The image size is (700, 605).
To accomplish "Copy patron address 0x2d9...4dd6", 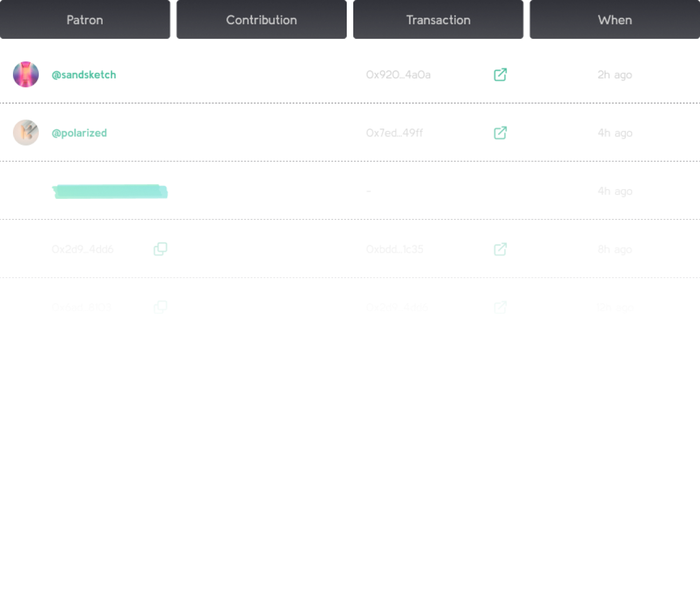I will pos(160,249).
